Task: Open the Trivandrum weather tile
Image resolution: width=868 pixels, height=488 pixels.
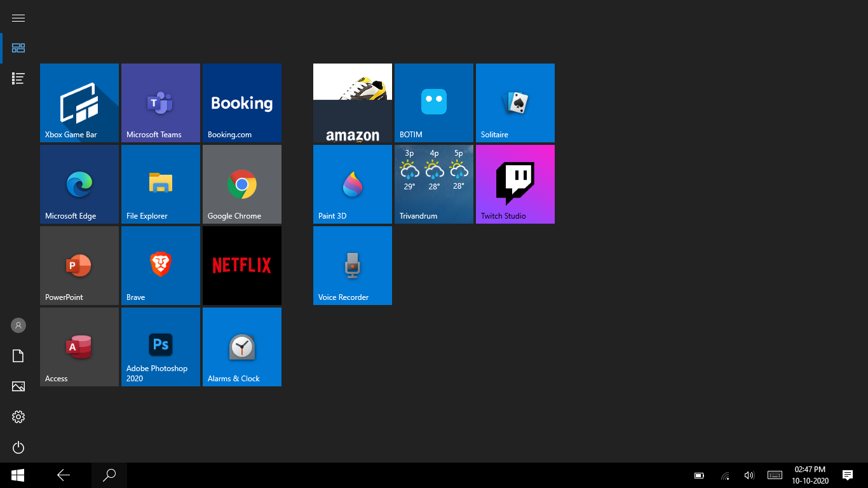Action: 434,184
